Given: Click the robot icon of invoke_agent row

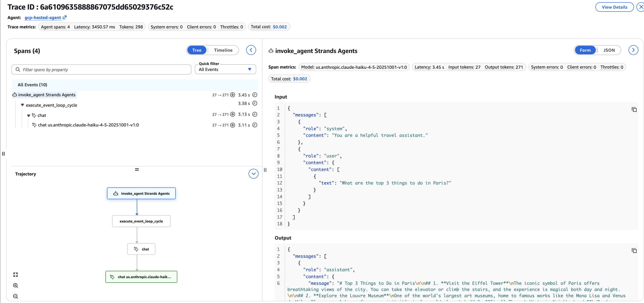Looking at the screenshot, I should tap(15, 95).
